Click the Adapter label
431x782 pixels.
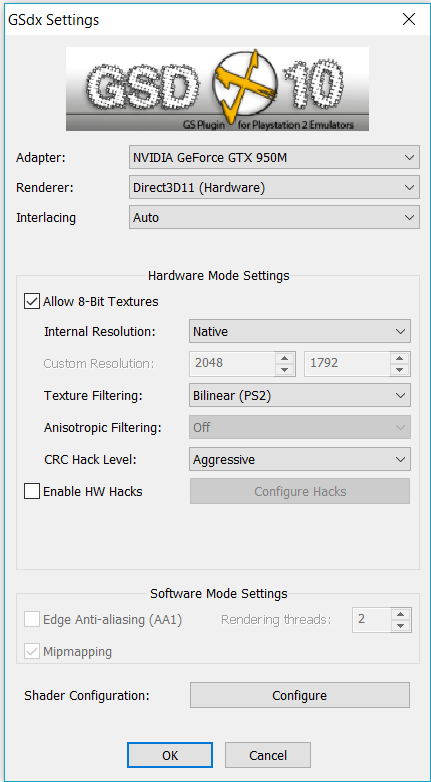41,158
